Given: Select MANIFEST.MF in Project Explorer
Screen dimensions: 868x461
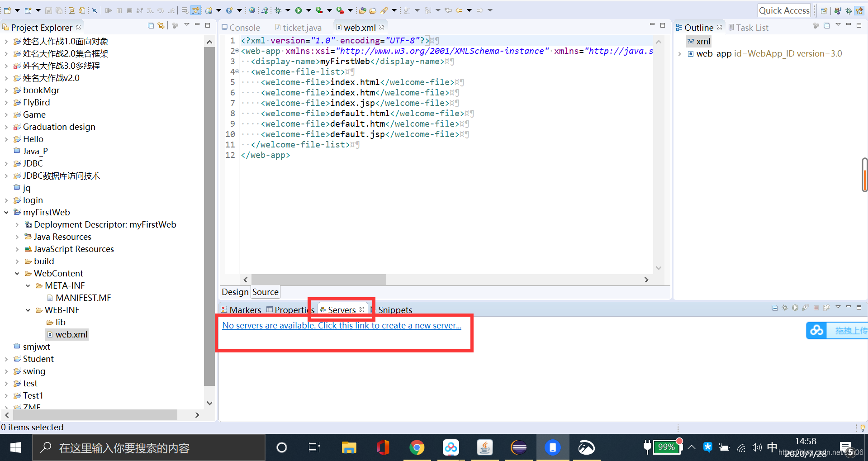Looking at the screenshot, I should [79, 298].
